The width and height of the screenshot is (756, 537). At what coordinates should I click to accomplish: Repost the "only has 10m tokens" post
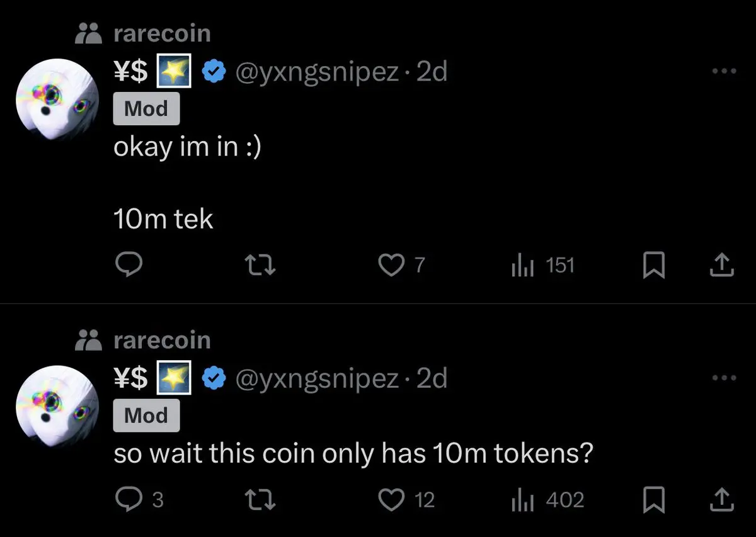click(261, 500)
